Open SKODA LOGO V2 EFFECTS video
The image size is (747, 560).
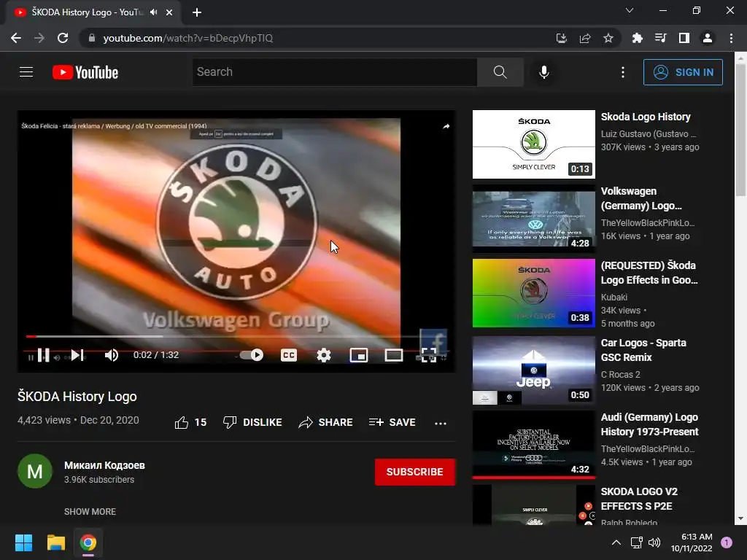639,499
